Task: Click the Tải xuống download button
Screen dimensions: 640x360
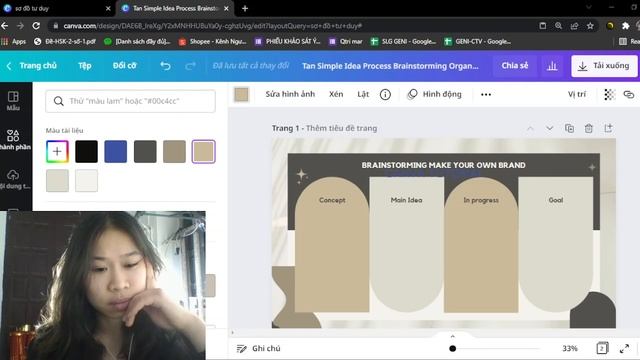Action: click(604, 66)
